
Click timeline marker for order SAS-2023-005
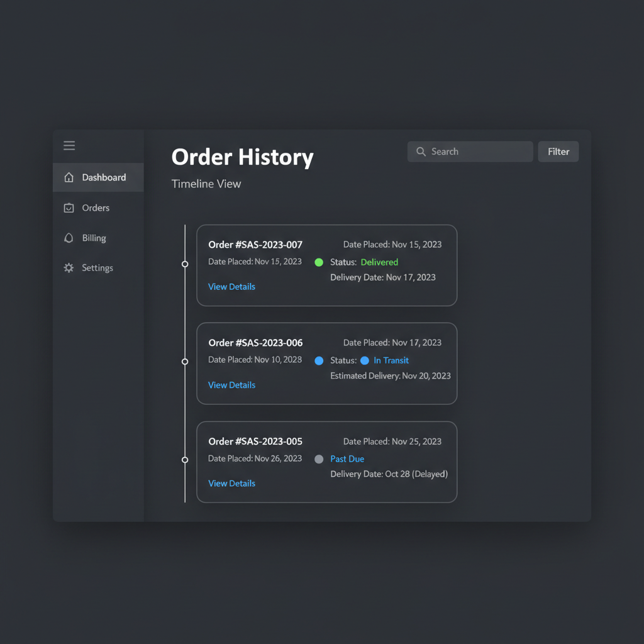coord(185,460)
